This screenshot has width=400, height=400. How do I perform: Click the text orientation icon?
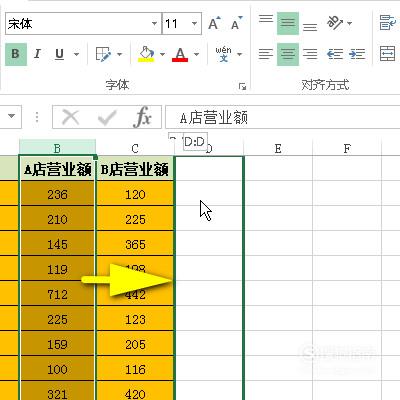[x=335, y=23]
